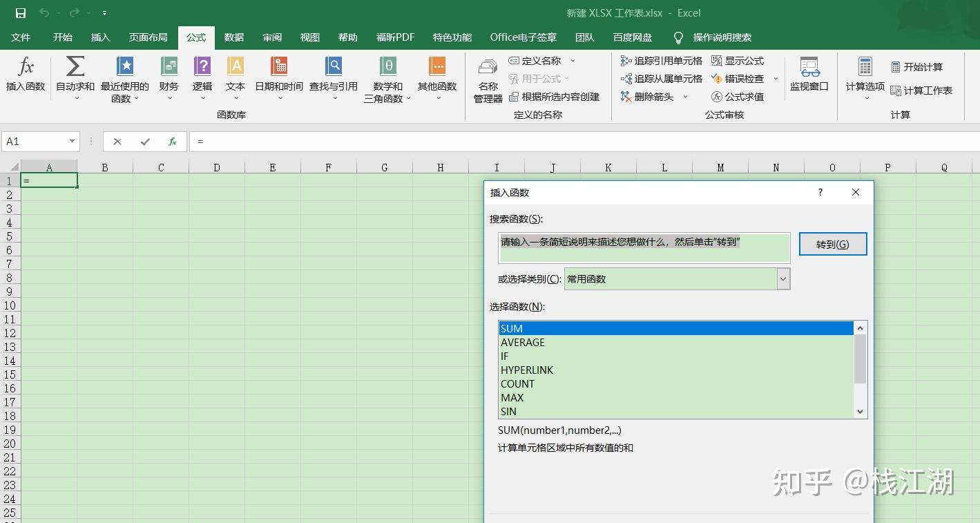Select COUNT in the function list
980x523 pixels.
click(x=676, y=384)
